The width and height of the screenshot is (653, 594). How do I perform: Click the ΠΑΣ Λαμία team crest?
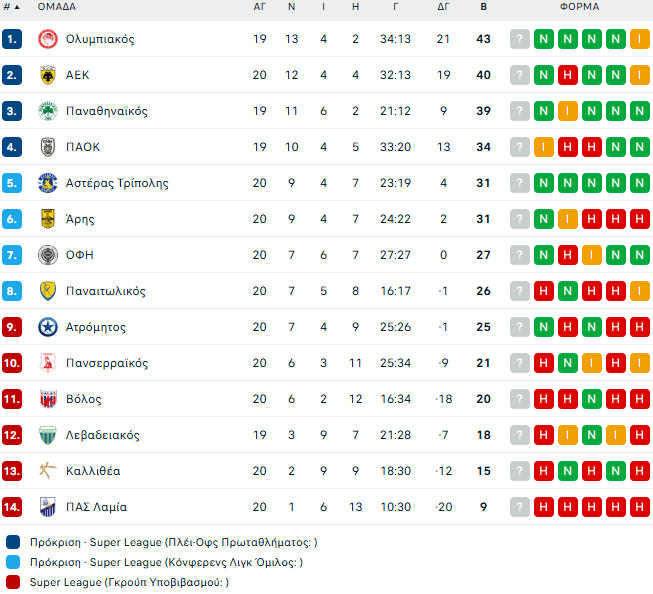click(x=47, y=507)
